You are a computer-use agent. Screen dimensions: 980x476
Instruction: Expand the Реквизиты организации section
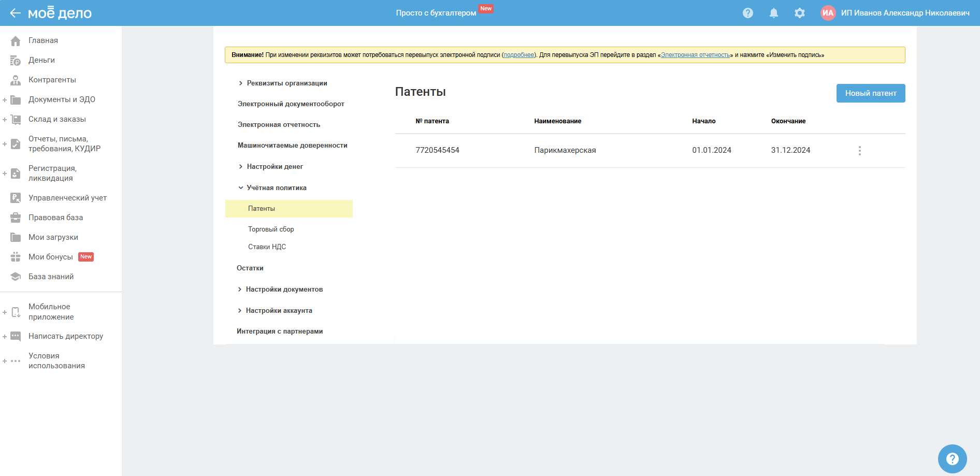tap(241, 83)
